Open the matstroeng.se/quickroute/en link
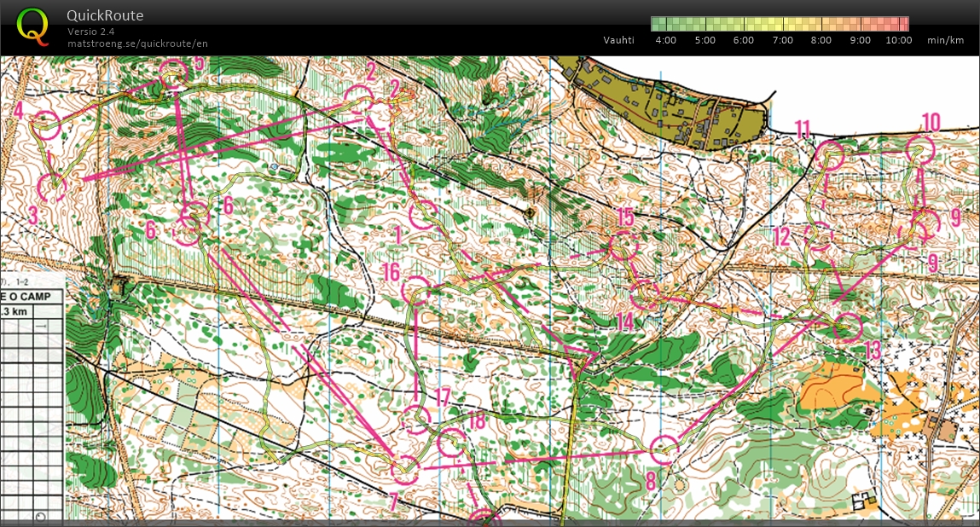The width and height of the screenshot is (980, 527). (x=137, y=43)
